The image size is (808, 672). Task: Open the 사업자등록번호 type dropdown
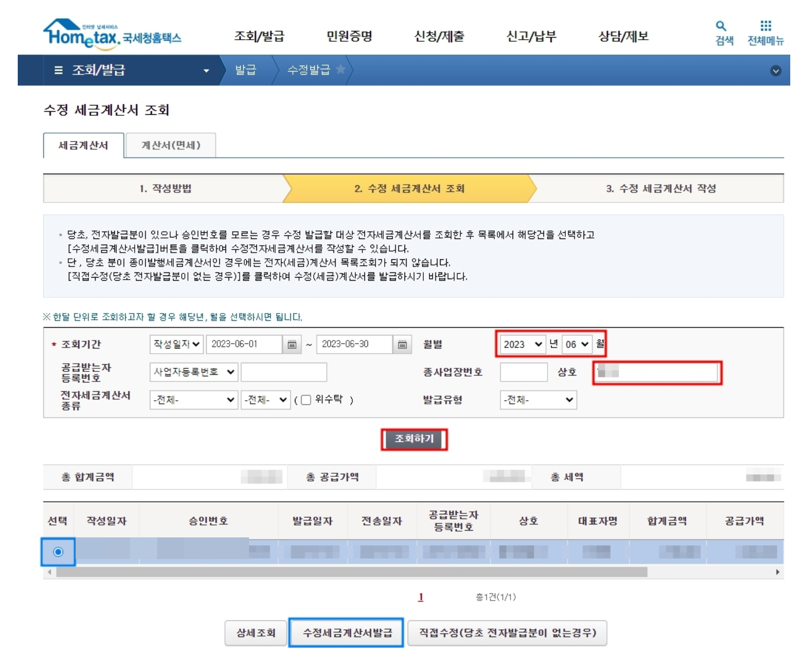(x=193, y=372)
